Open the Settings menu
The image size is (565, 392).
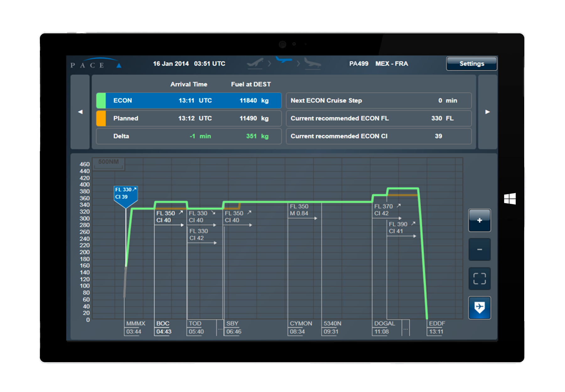(471, 64)
